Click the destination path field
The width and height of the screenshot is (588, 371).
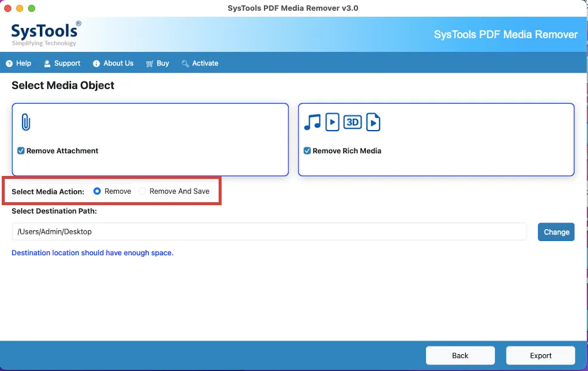[x=269, y=231]
